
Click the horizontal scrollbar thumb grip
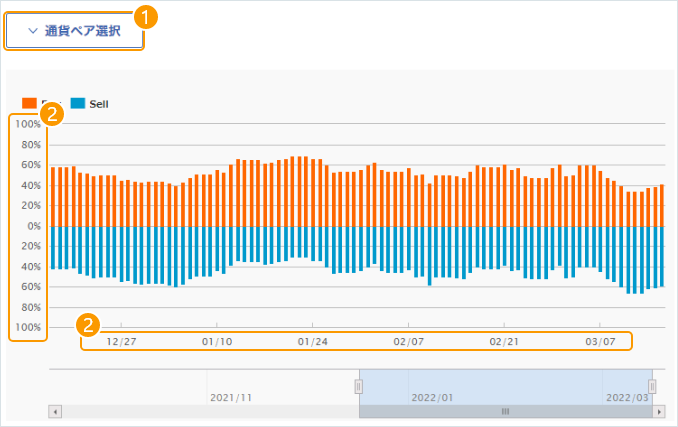(505, 411)
